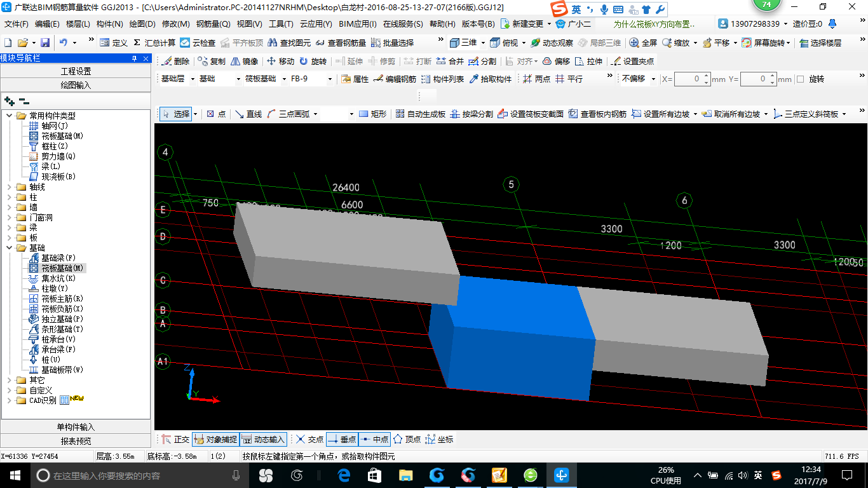This screenshot has width=868, height=488.
Task: Open the 三点画弧 arc dropdown arrow
Action: click(x=315, y=114)
